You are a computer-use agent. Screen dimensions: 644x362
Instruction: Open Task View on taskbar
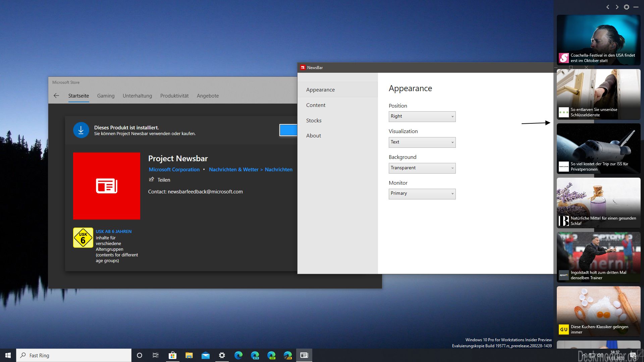click(x=156, y=355)
